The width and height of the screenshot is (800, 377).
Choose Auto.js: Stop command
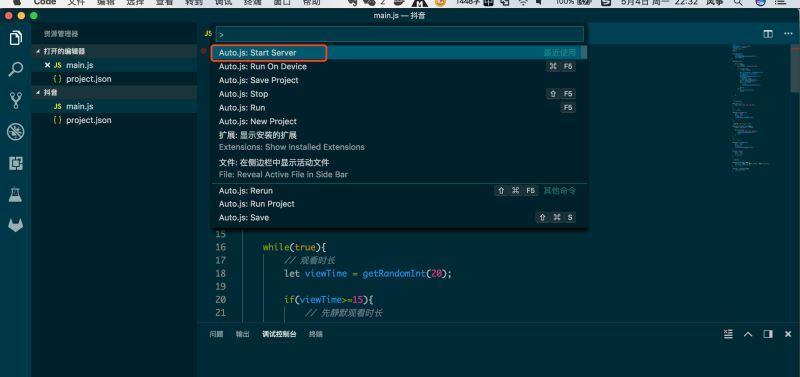(x=399, y=94)
